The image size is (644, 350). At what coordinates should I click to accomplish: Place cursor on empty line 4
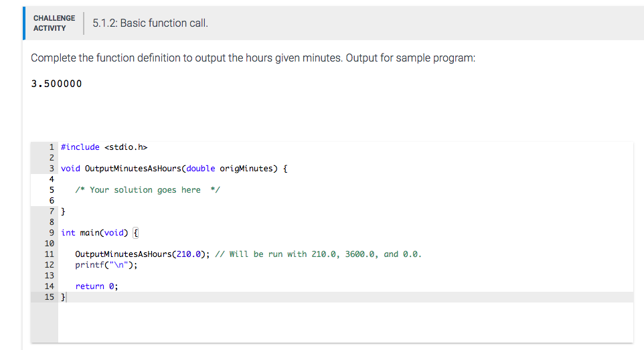345,179
